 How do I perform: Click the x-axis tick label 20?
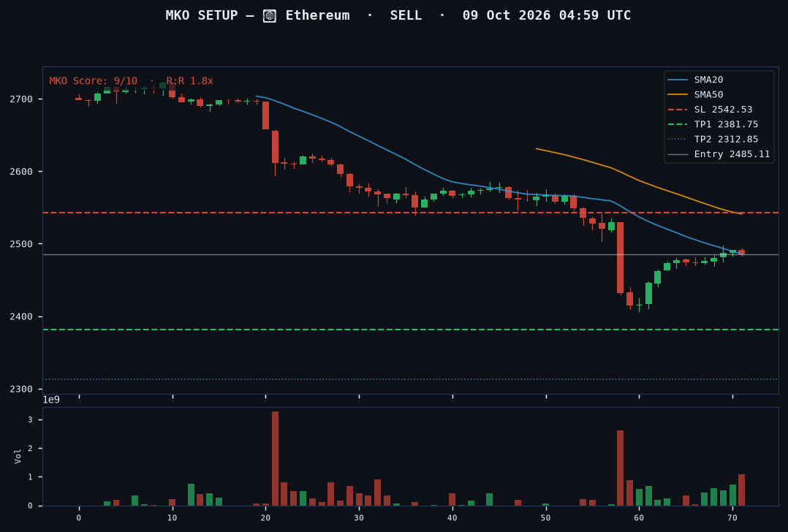[265, 518]
